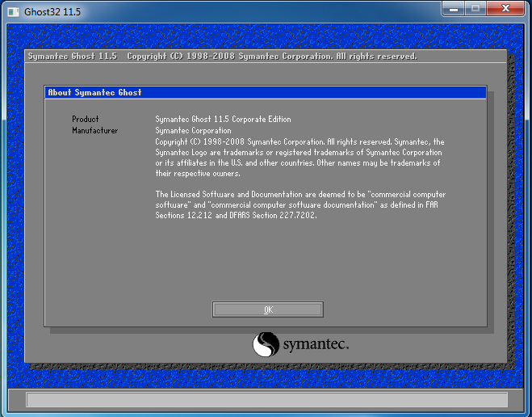532x417 pixels.
Task: Click the 'Symantec Corporation' manufacturer value
Action: (193, 130)
